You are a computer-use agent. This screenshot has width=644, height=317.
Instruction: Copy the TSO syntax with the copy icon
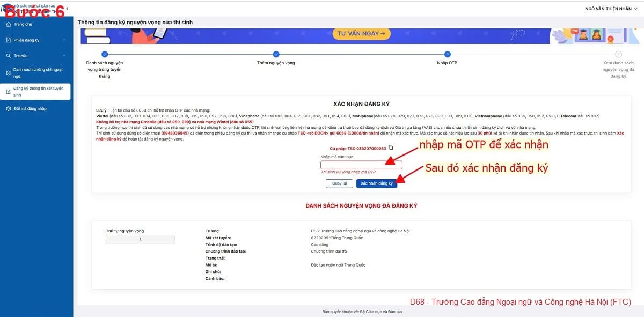coord(391,148)
